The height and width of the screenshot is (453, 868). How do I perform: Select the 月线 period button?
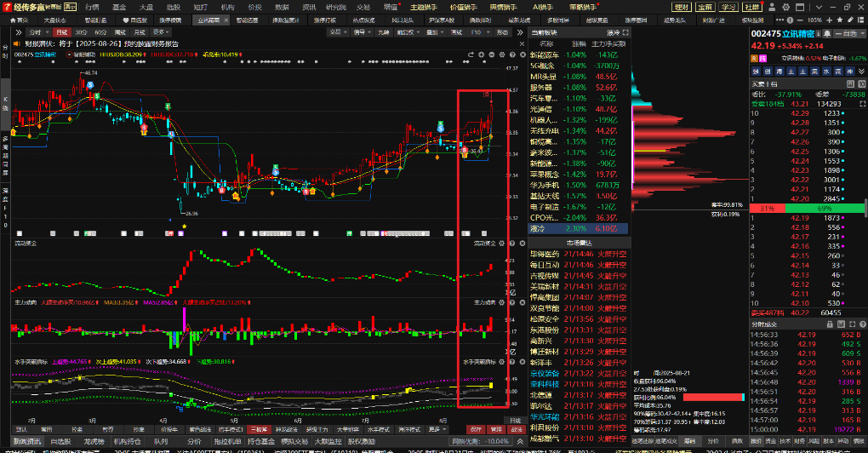click(140, 32)
